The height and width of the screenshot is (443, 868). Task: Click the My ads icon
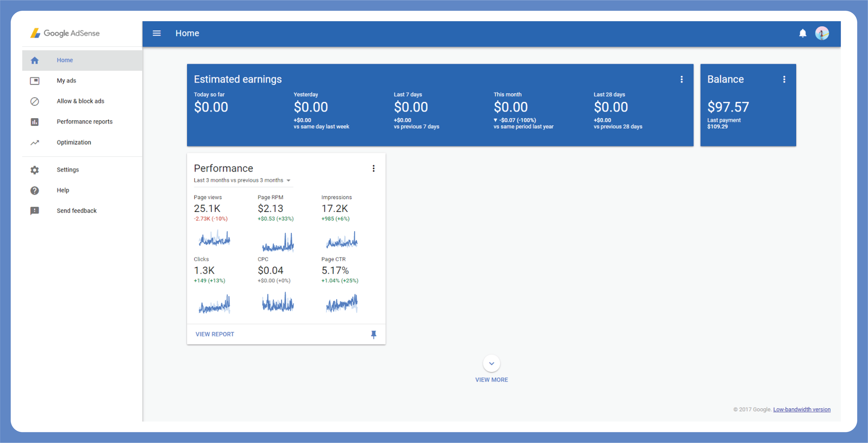coord(35,81)
